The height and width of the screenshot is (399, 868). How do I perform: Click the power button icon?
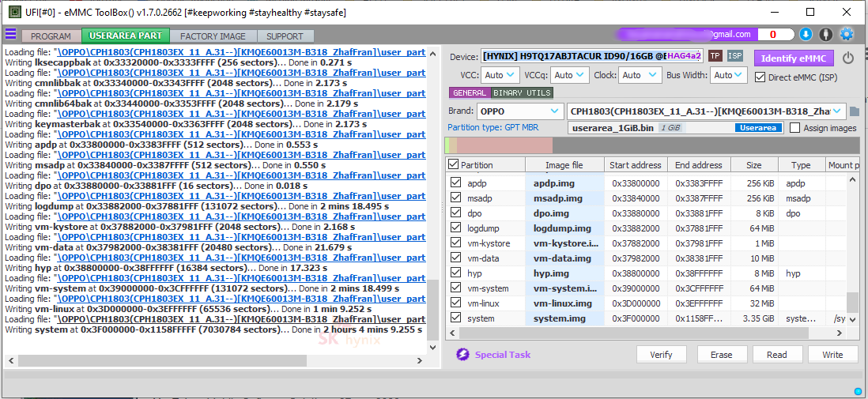tap(848, 58)
